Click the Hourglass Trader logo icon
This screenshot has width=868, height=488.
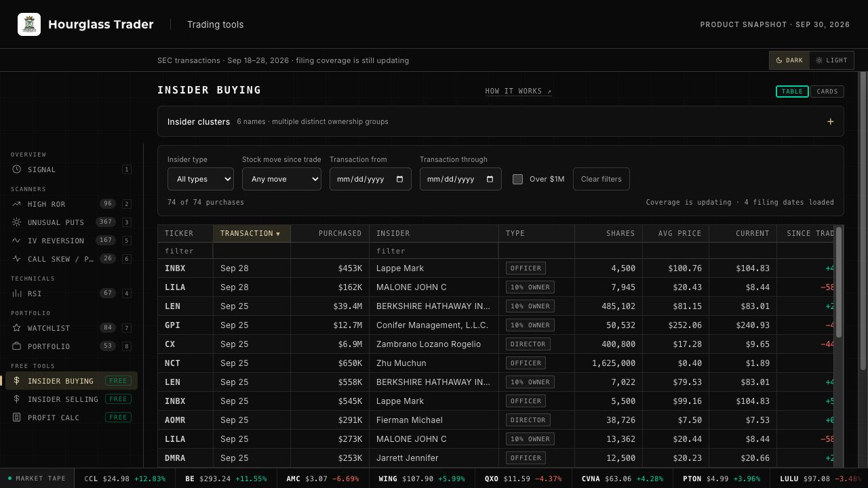coord(29,24)
